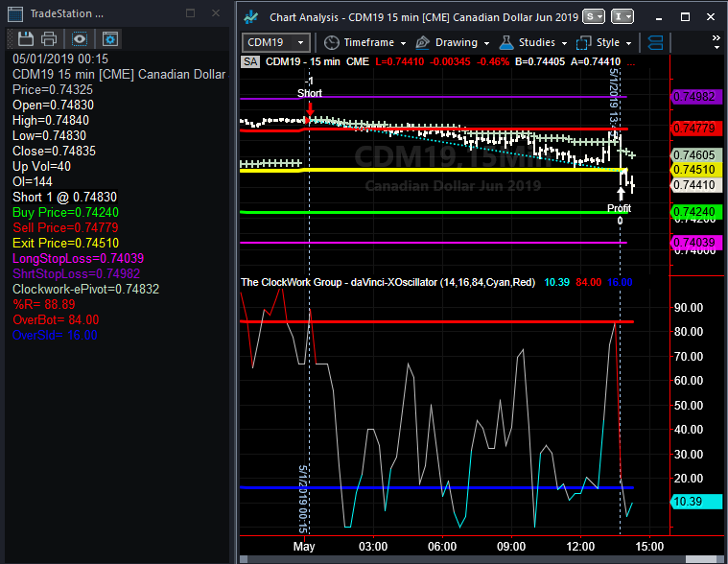Click the green 0.74240 price label
Viewport: 728px width, 564px height.
695,212
